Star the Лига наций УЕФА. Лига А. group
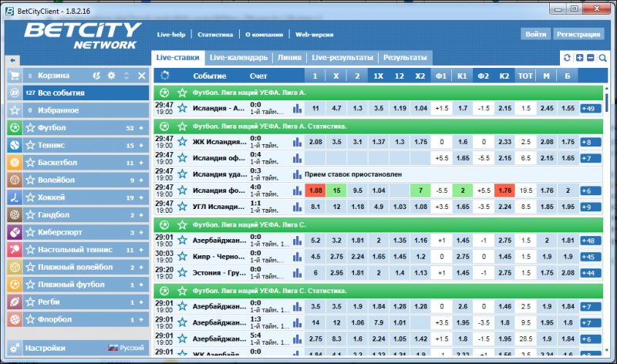617x364 pixels. [x=182, y=93]
